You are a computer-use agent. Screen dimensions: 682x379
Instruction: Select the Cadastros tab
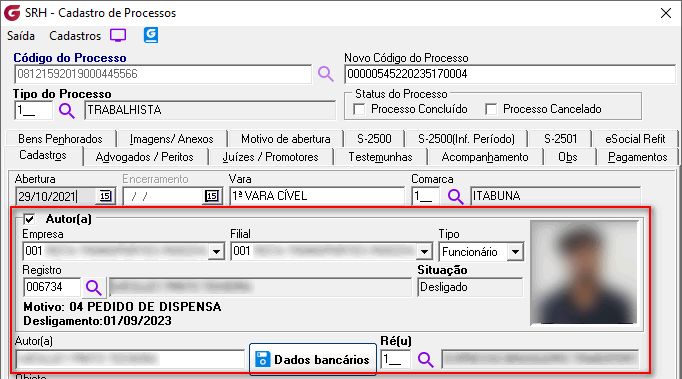pyautogui.click(x=43, y=155)
